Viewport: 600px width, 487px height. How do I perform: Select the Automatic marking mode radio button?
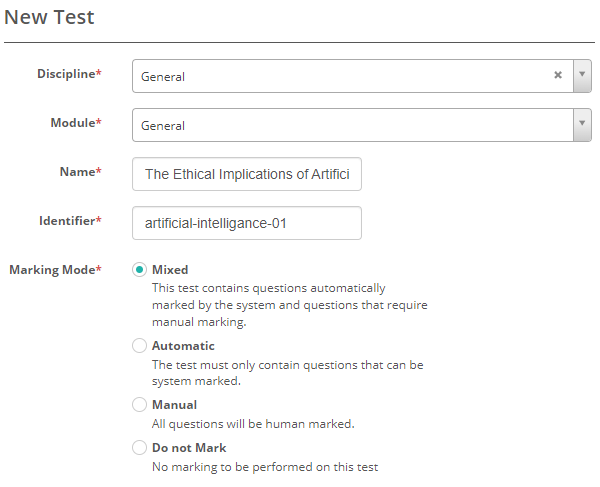139,346
